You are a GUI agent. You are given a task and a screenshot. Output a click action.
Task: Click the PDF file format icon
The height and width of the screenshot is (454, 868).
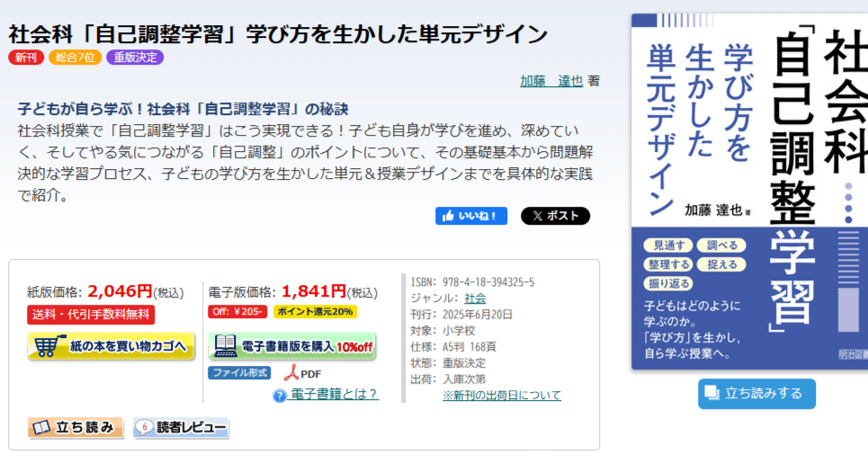coord(291,373)
